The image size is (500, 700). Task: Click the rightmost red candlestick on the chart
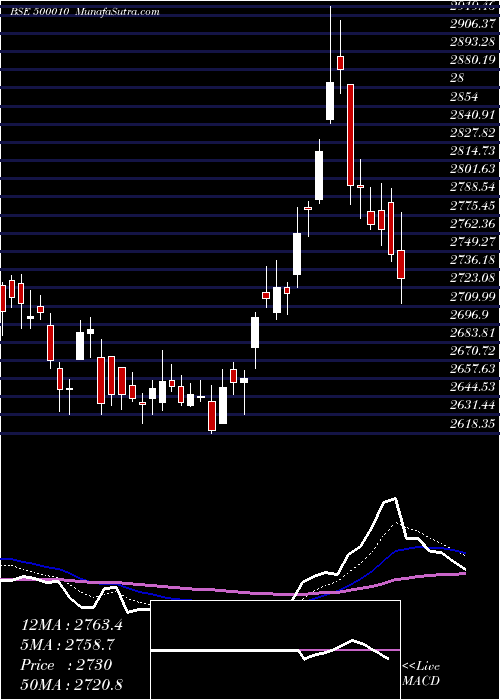pos(401,264)
